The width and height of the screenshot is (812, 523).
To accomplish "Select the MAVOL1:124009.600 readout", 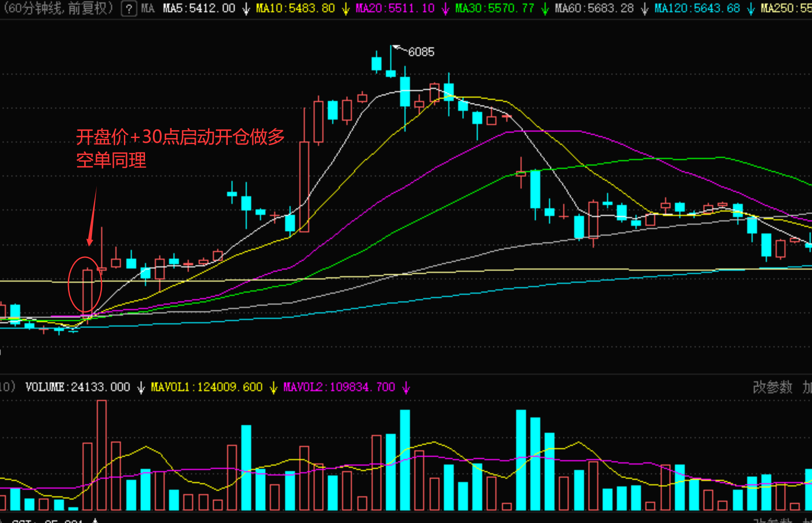I will (x=207, y=387).
